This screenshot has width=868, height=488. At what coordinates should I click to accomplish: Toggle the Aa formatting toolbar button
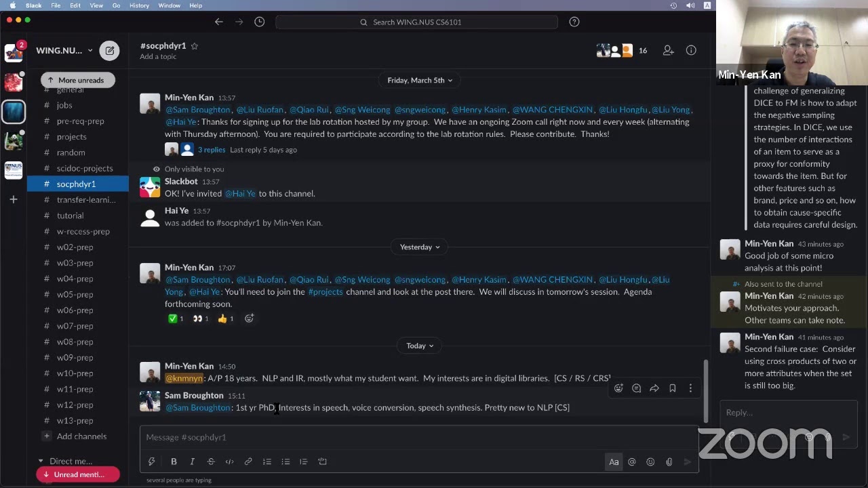point(614,462)
